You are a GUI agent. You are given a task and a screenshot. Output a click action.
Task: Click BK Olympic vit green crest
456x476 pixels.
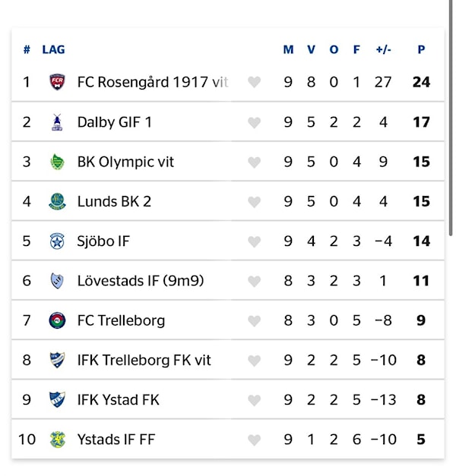57,162
